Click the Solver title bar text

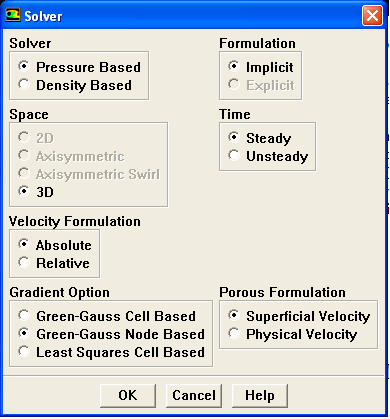43,16
